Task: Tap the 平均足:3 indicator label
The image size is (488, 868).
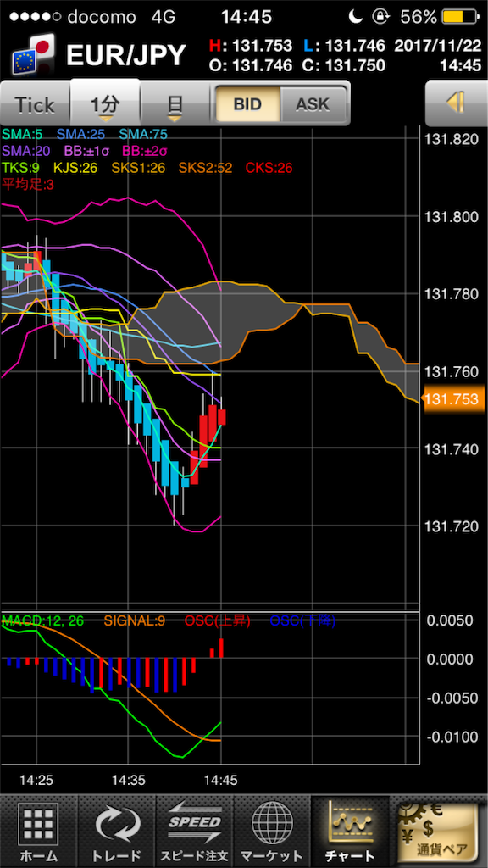Action: click(x=28, y=184)
